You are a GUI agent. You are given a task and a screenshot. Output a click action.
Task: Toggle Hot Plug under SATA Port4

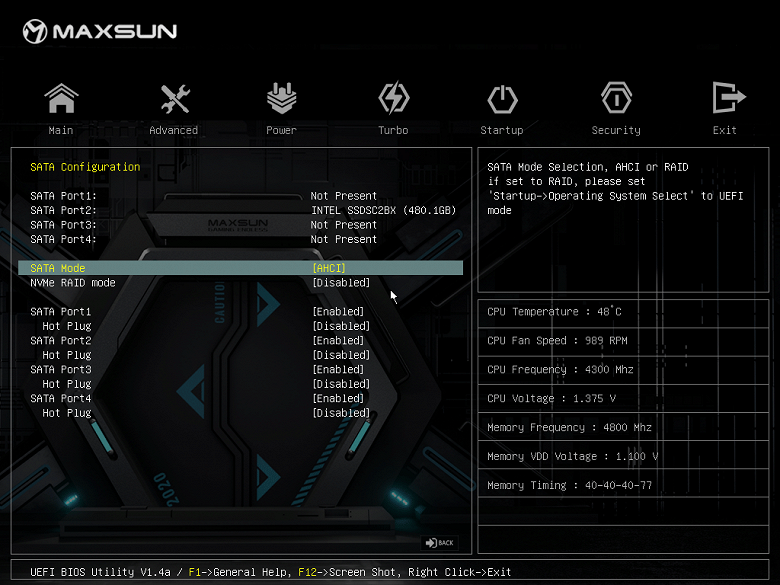tap(341, 412)
